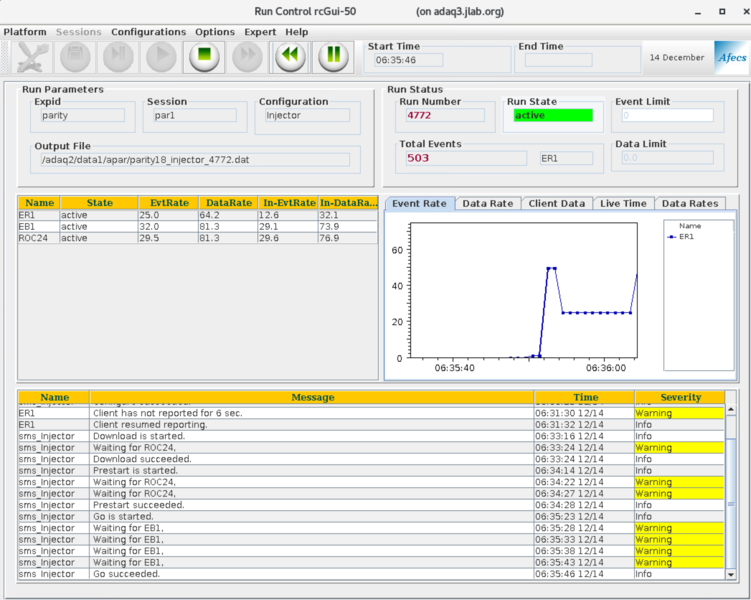
Task: Click the green active Run State indicator
Action: point(553,115)
